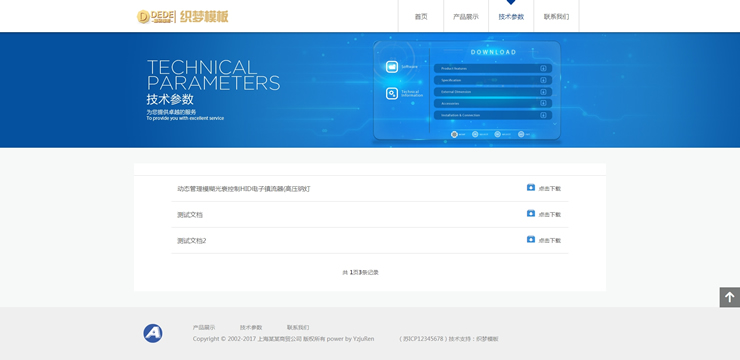Click Technical Information gear icon in banner
740x360 pixels.
pos(392,93)
